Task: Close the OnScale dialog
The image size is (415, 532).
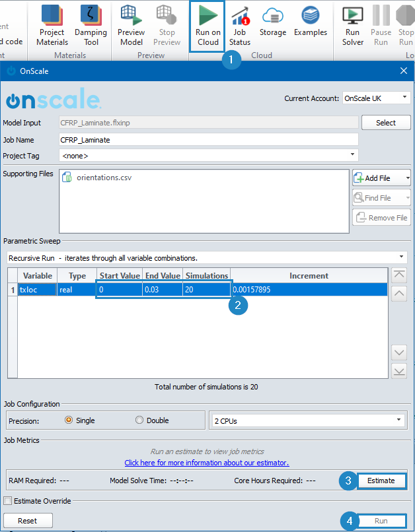Action: point(404,71)
